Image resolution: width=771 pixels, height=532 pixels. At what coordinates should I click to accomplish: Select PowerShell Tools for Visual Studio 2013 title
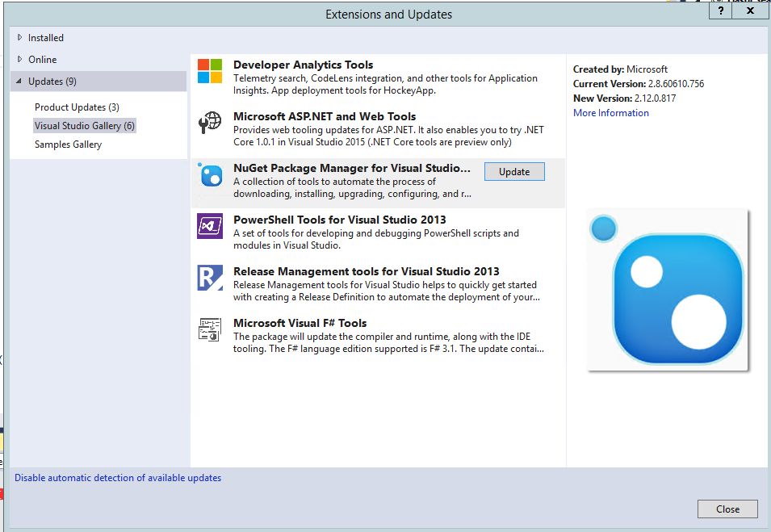pos(340,220)
